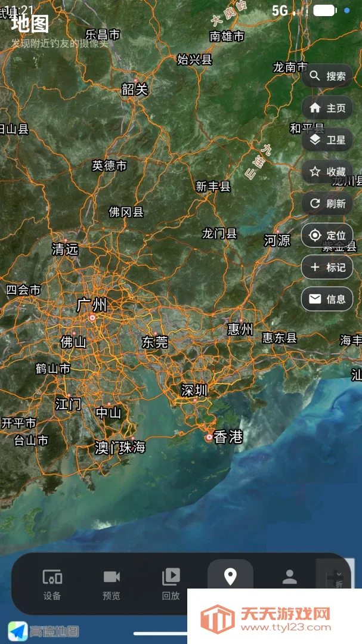Click the 四会市 label

pos(23,290)
